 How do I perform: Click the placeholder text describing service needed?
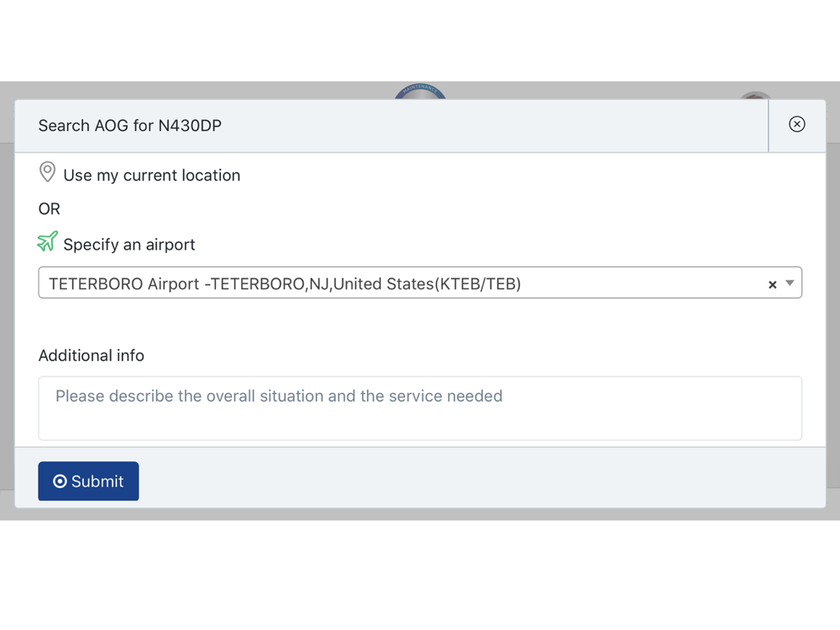(x=279, y=396)
